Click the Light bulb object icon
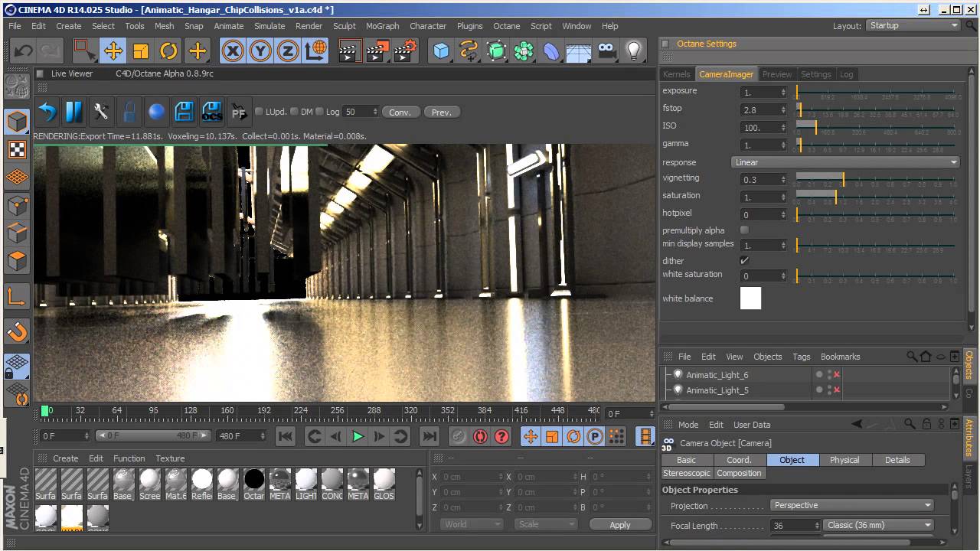Viewport: 980px width, 551px height. click(x=634, y=51)
